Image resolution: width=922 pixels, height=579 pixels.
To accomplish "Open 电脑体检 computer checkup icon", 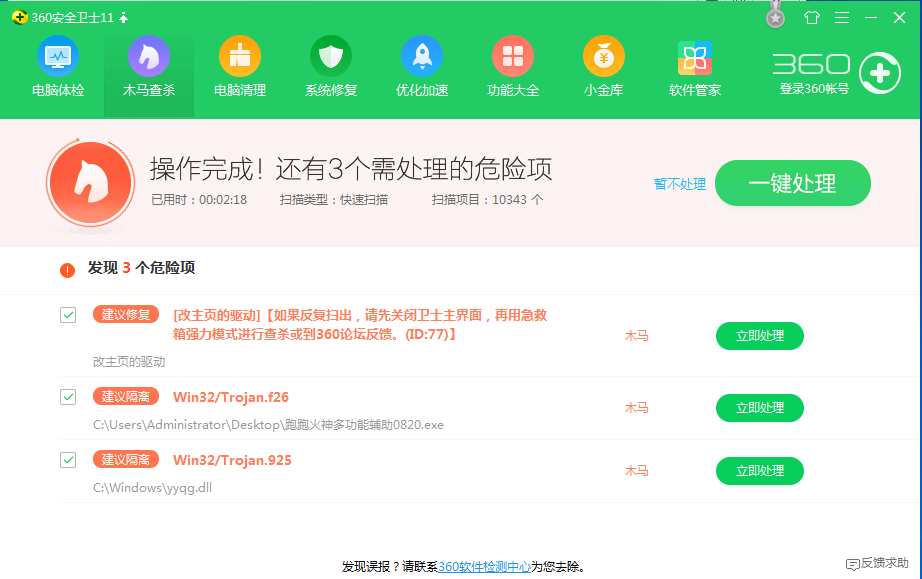I will coord(58,56).
